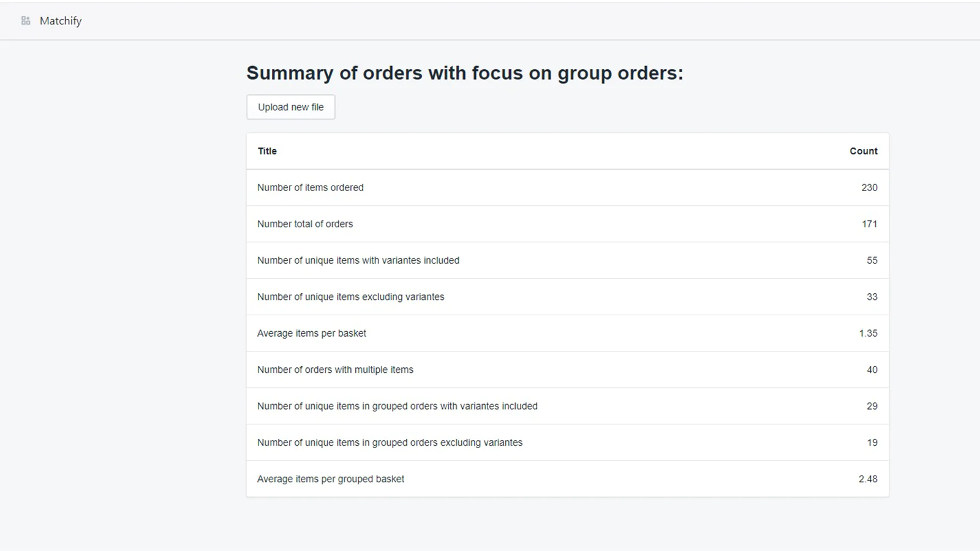The image size is (980, 551).
Task: Select the Title column header
Action: pos(267,151)
